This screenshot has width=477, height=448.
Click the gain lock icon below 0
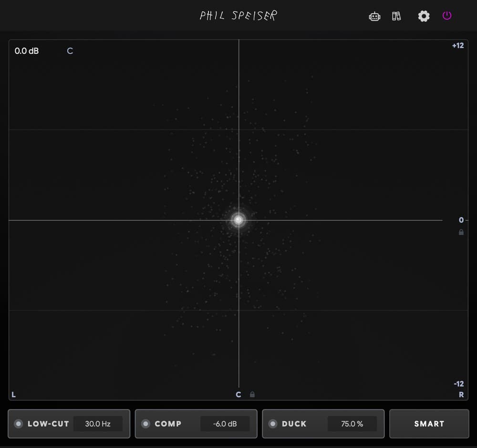tap(461, 232)
